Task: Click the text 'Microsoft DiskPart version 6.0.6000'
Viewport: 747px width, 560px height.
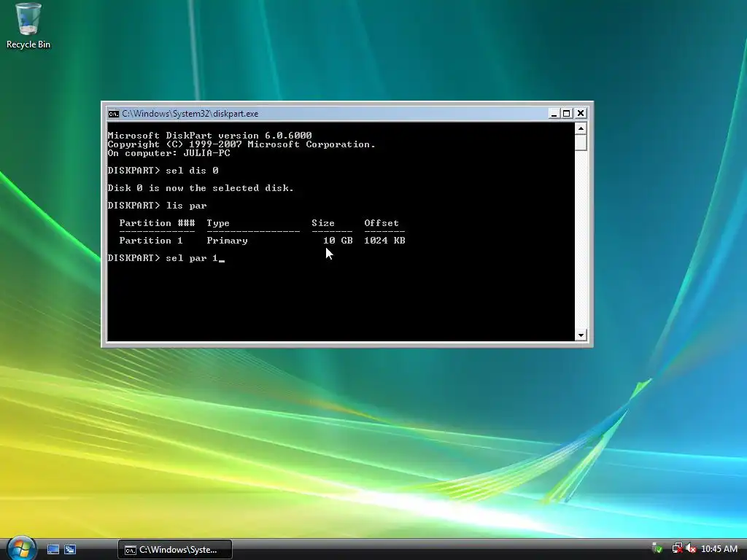Action: (209, 136)
